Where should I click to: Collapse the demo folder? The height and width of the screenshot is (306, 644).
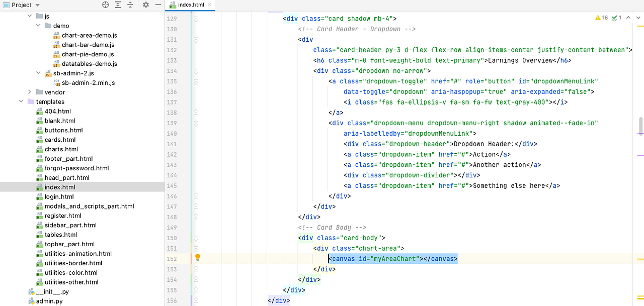(38, 25)
